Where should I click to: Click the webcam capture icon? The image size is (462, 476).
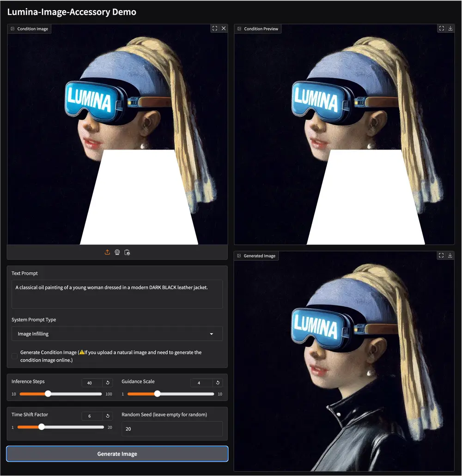117,252
